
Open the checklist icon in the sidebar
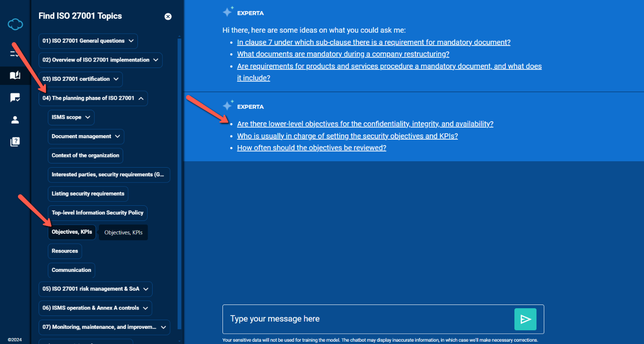pyautogui.click(x=15, y=53)
